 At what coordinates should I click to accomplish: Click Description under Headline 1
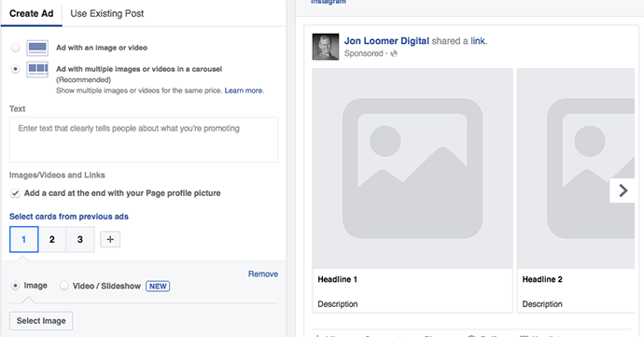[x=338, y=304]
